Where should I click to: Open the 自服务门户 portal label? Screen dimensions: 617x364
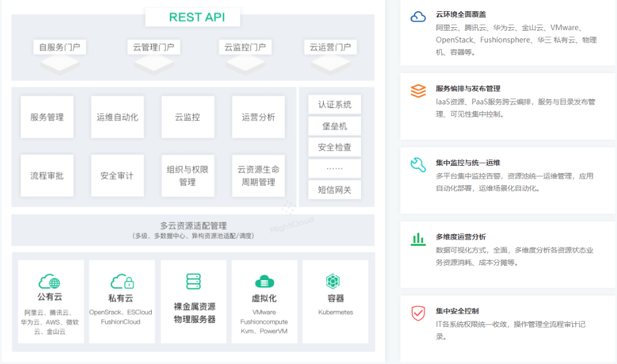[60, 47]
